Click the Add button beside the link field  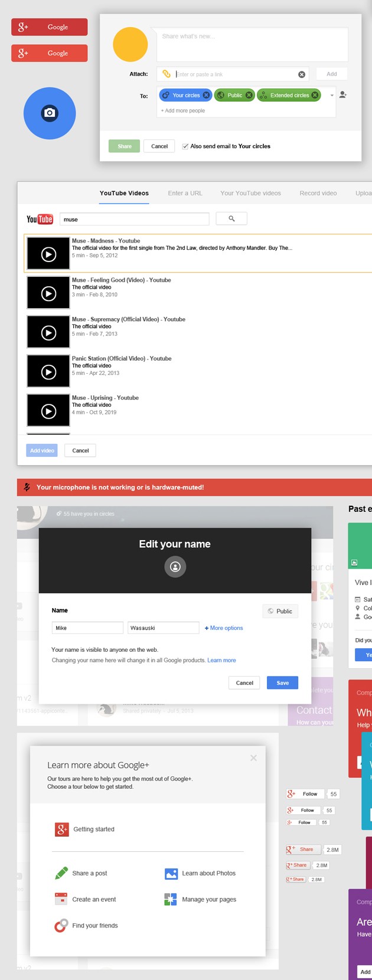click(332, 74)
